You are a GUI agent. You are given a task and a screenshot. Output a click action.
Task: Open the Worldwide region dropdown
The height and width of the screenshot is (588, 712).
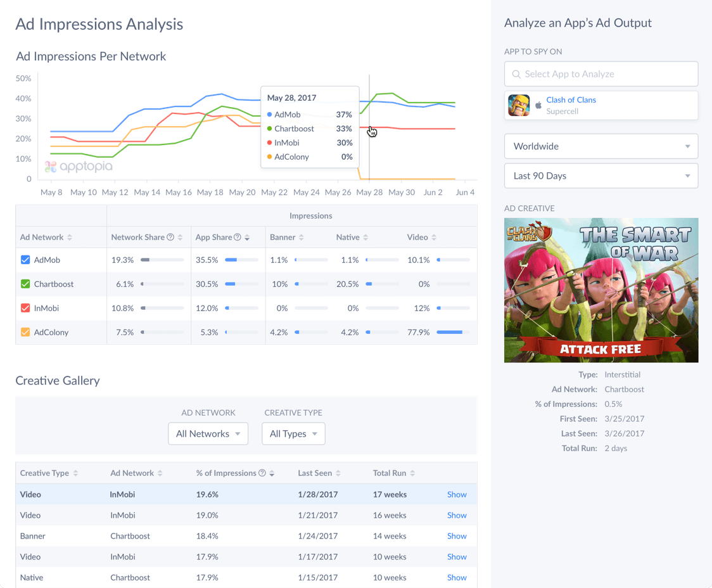(x=601, y=146)
